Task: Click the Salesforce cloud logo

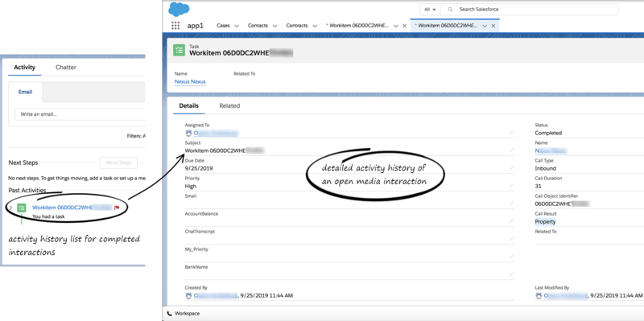Action: (179, 9)
